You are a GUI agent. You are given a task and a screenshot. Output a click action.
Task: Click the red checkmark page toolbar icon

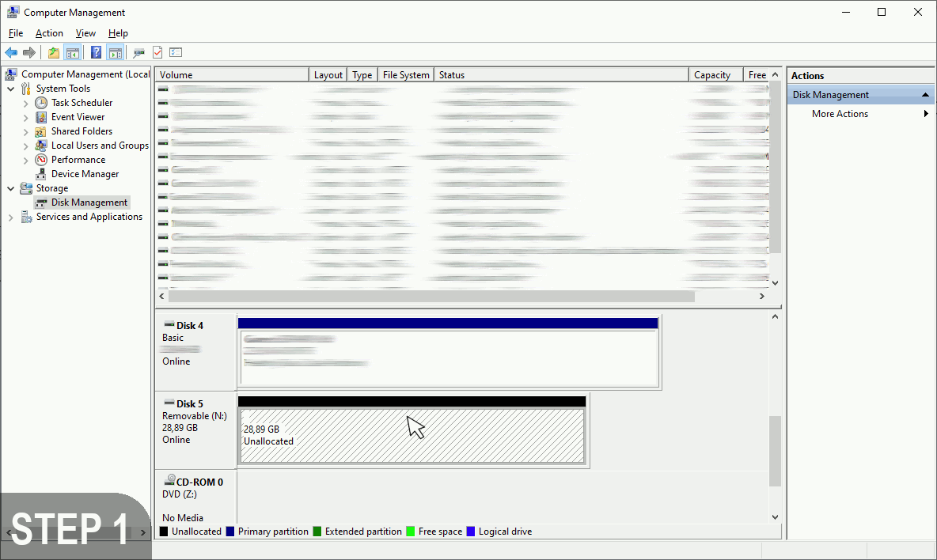(157, 52)
